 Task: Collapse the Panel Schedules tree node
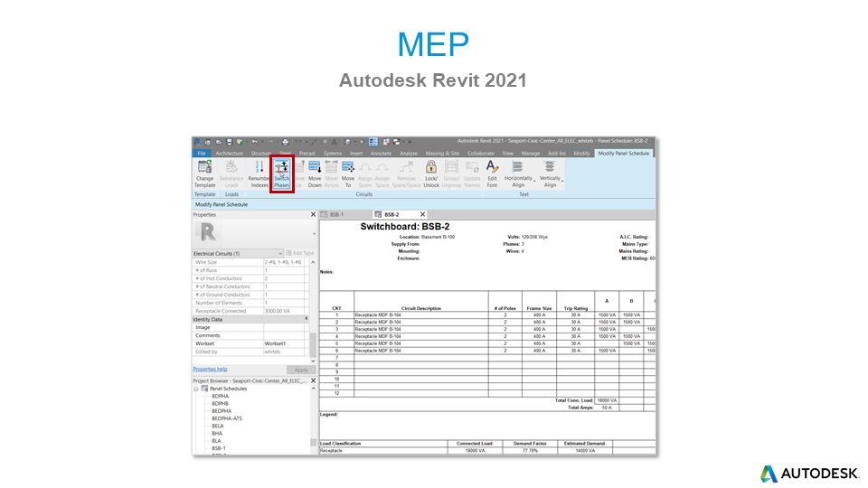pyautogui.click(x=196, y=389)
